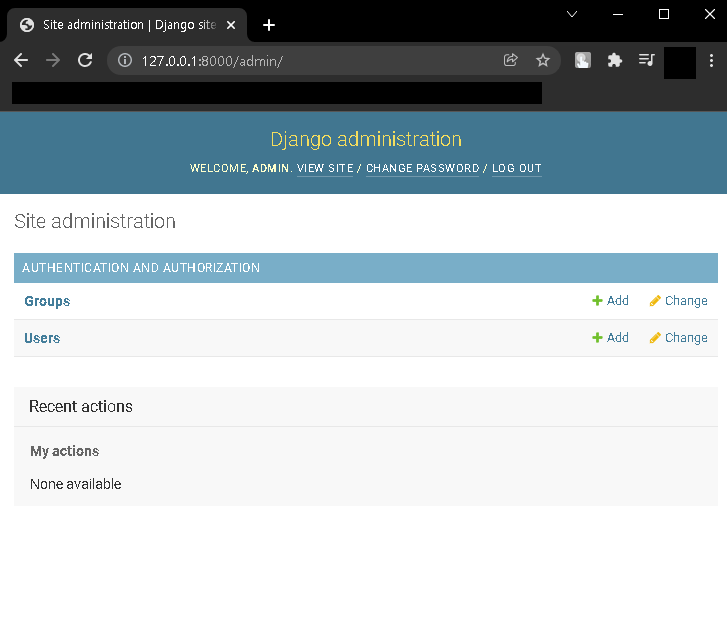Go back using the browser back arrow
This screenshot has width=727, height=641.
21,60
